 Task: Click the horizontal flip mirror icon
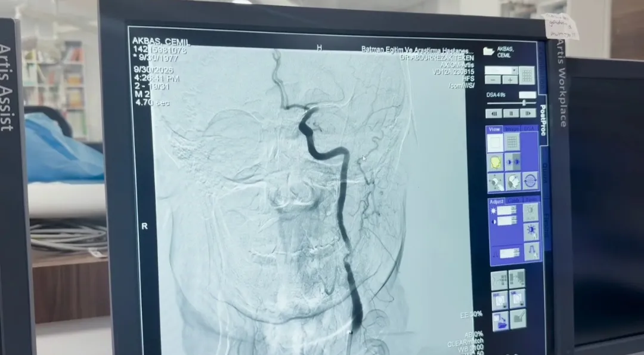click(x=513, y=162)
